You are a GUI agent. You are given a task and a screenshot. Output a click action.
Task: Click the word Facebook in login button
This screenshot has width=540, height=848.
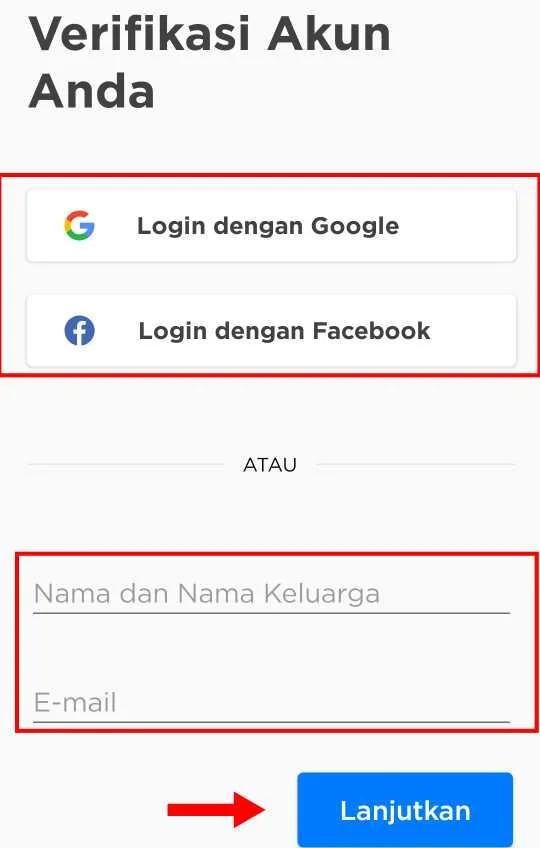[x=372, y=330]
